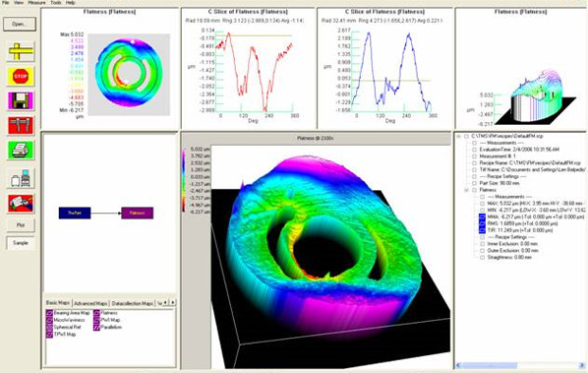Click the Flatness @ 2100x title bar
This screenshot has width=588, height=373.
click(x=316, y=138)
